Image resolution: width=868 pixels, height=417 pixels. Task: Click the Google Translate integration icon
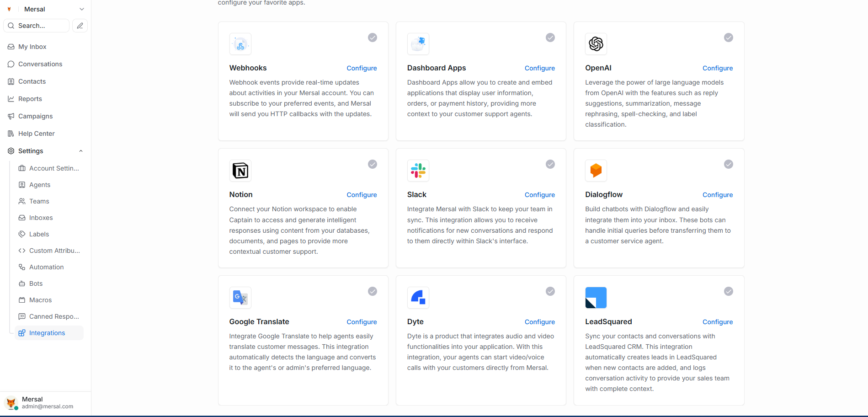point(240,297)
